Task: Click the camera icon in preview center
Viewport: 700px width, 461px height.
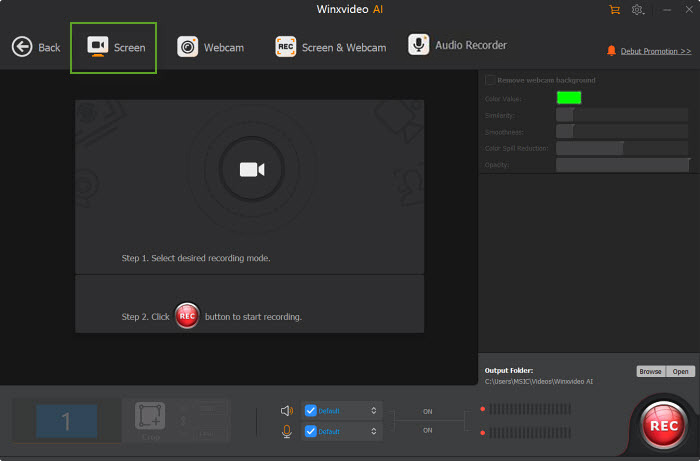Action: click(252, 170)
